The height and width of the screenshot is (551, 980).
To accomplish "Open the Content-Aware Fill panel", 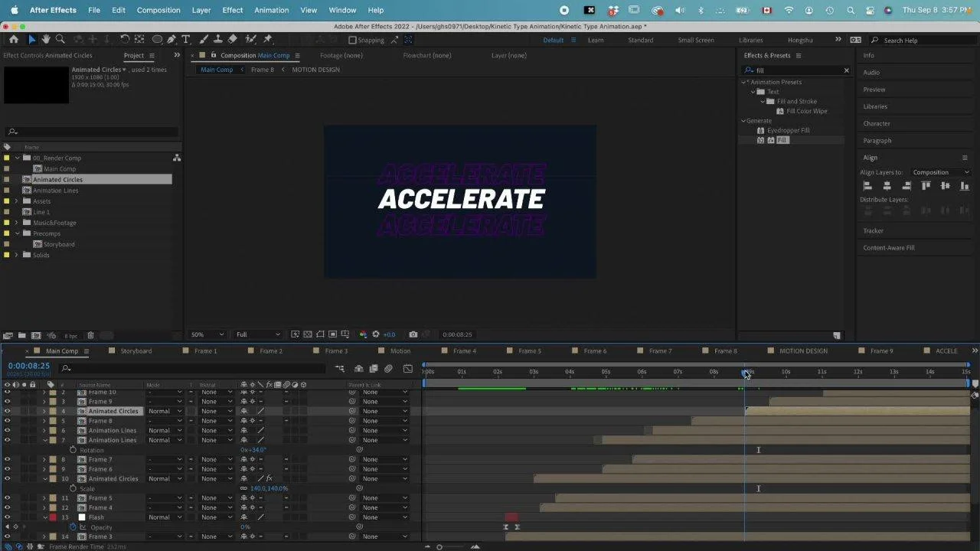I will 888,247.
